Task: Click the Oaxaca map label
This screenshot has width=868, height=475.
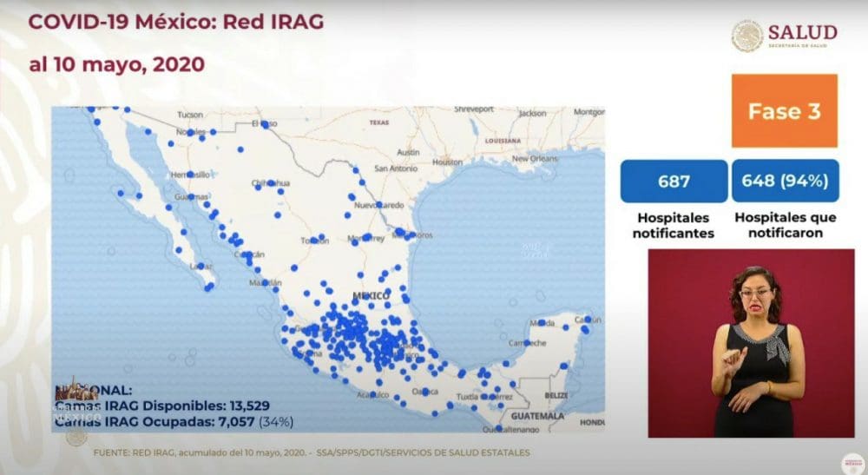Action: pos(425,392)
